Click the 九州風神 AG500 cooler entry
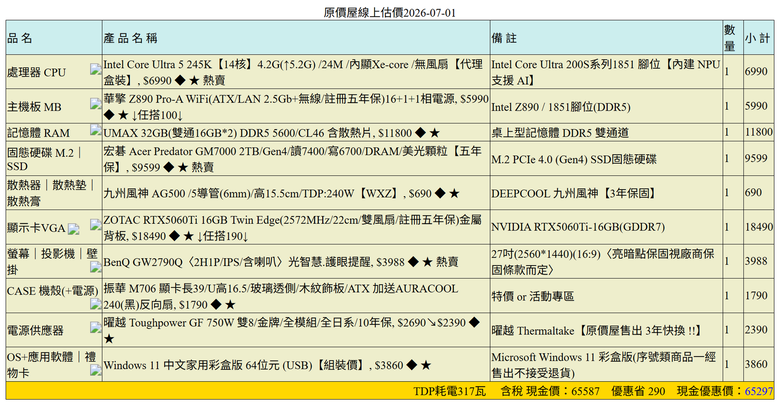 tap(281, 193)
